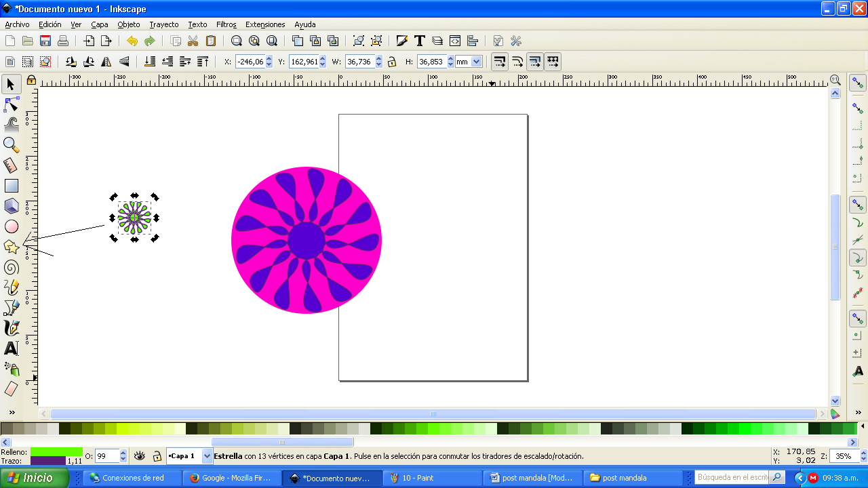868x488 pixels.
Task: Activate the Text tool in toolbox
Action: point(11,349)
